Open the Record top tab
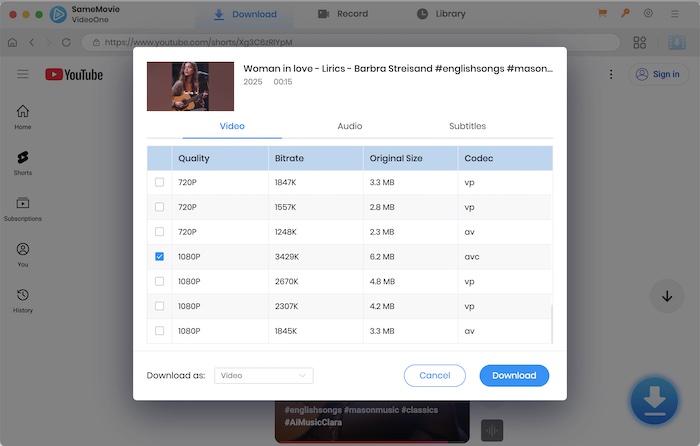 coord(343,14)
